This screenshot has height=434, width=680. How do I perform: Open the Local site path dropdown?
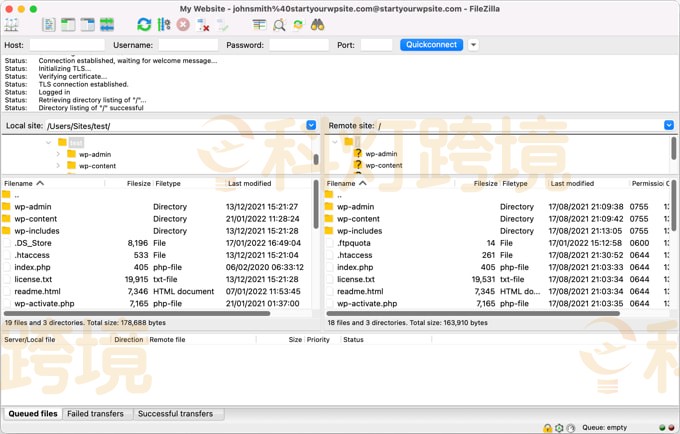311,125
